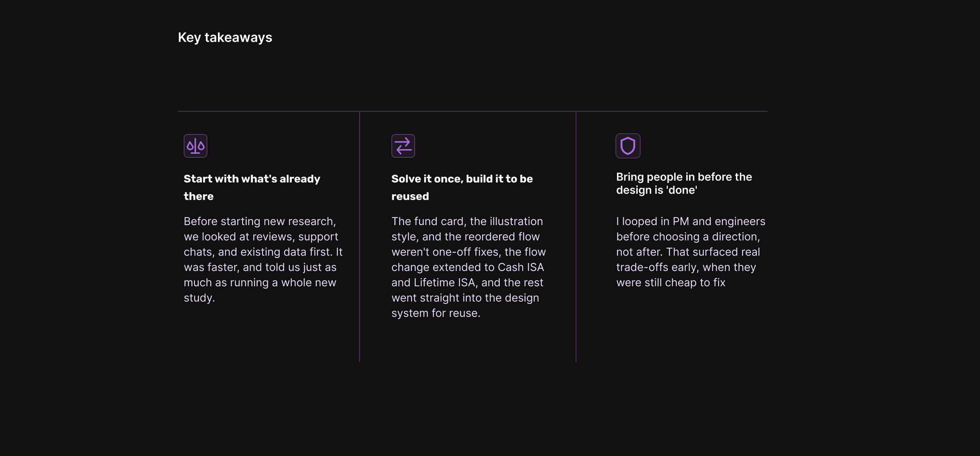Image resolution: width=980 pixels, height=456 pixels.
Task: Click 'Solve it once, build it to be reused'
Action: click(462, 188)
